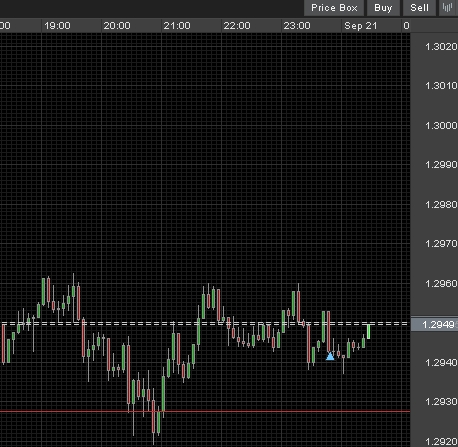Click the 1.2940 price scale label
458x447 pixels.
pyautogui.click(x=441, y=362)
